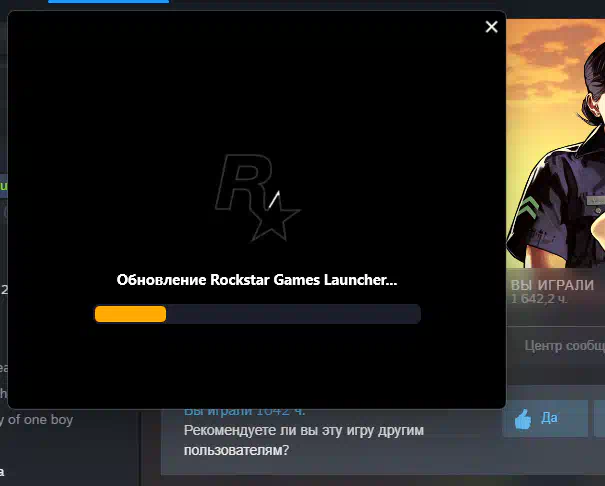
Task: Recommend the game with the 'Да' button
Action: coord(545,418)
